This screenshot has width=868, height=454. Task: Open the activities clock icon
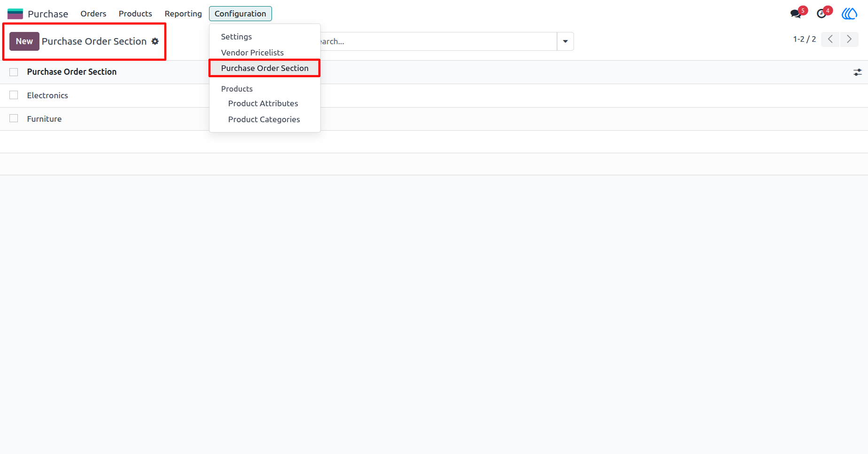click(821, 14)
